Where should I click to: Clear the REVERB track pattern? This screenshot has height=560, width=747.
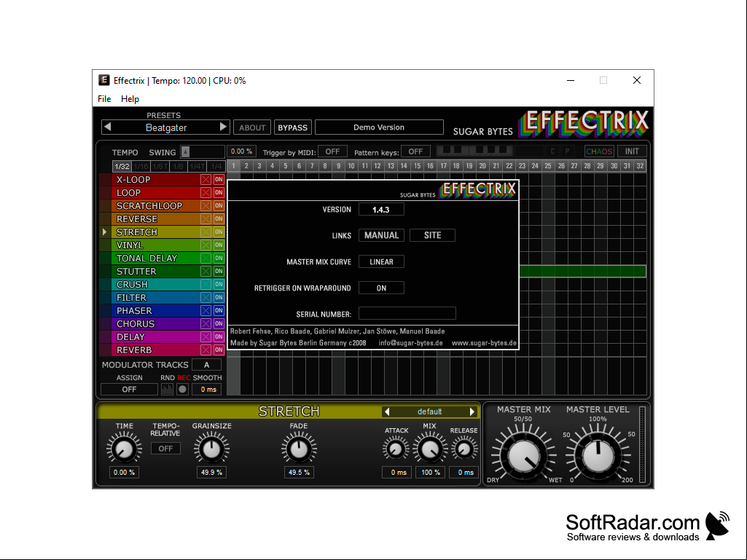206,350
